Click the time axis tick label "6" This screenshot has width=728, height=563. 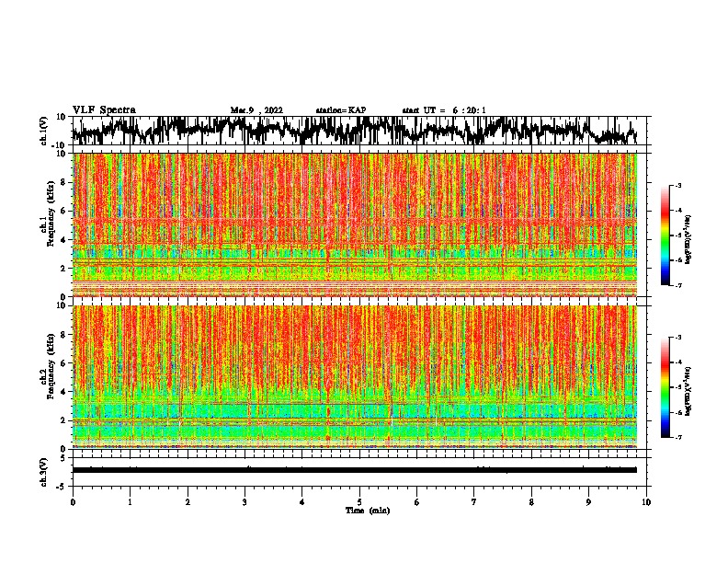pos(417,502)
